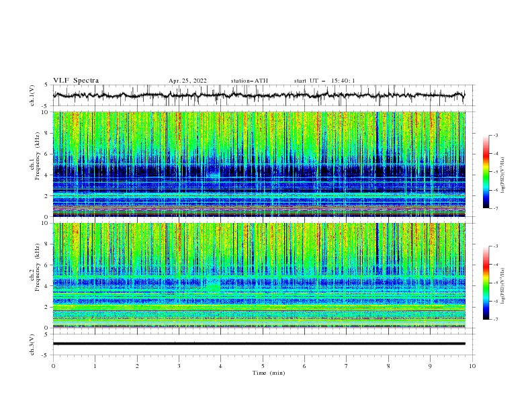Image resolution: width=532 pixels, height=411 pixels.
Task: Click the "station=ATH" header label
Action: [249, 81]
